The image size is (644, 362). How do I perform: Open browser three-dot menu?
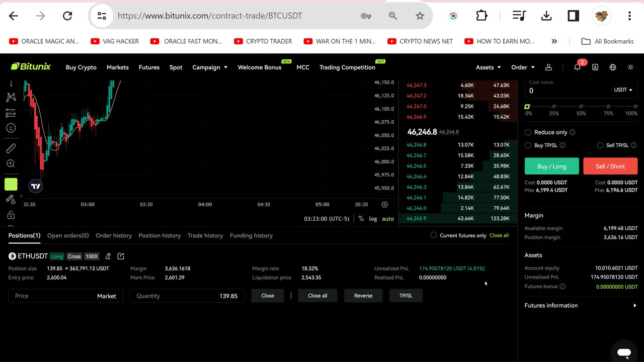click(x=629, y=16)
